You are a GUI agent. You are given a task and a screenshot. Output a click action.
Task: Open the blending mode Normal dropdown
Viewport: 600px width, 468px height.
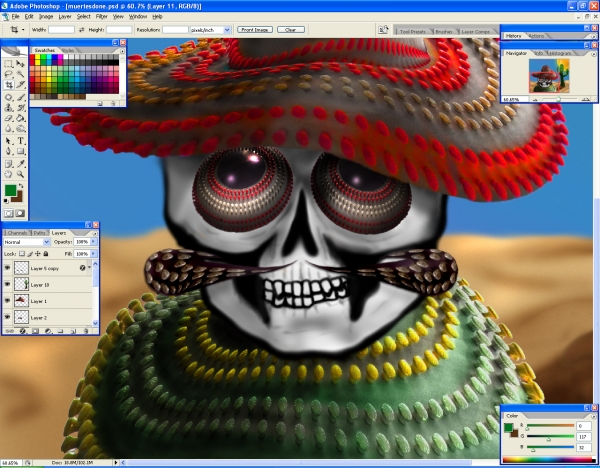click(x=26, y=242)
